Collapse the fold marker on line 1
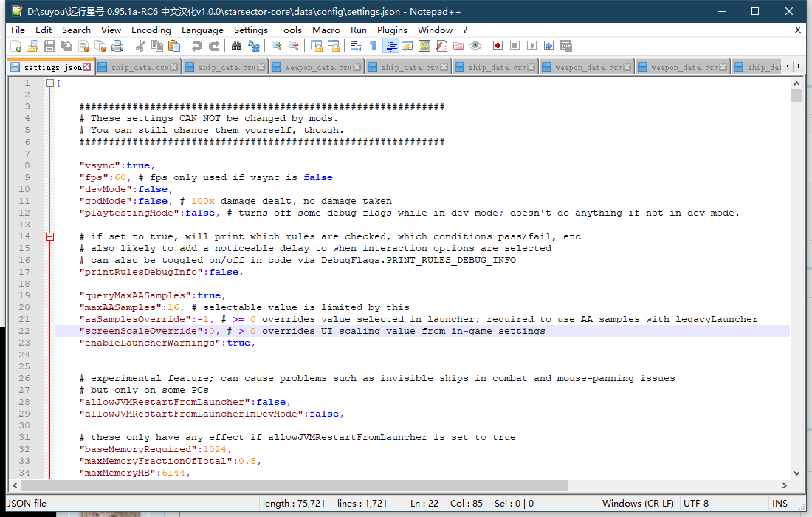Image resolution: width=812 pixels, height=517 pixels. tap(50, 83)
